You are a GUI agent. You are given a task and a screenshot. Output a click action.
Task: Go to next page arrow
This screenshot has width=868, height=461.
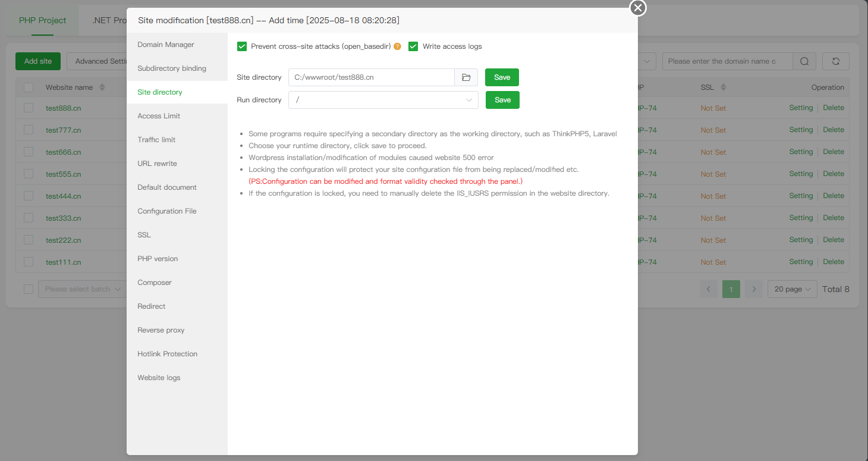(754, 289)
